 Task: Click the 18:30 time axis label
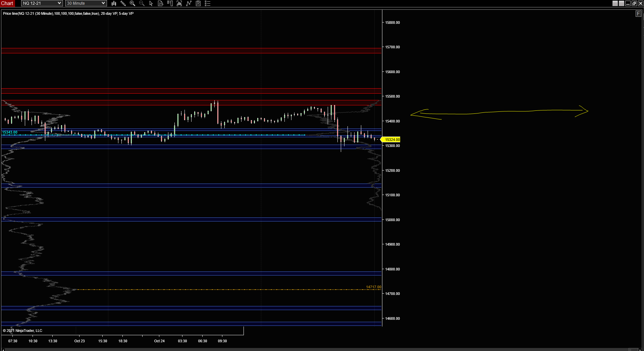[x=123, y=341]
